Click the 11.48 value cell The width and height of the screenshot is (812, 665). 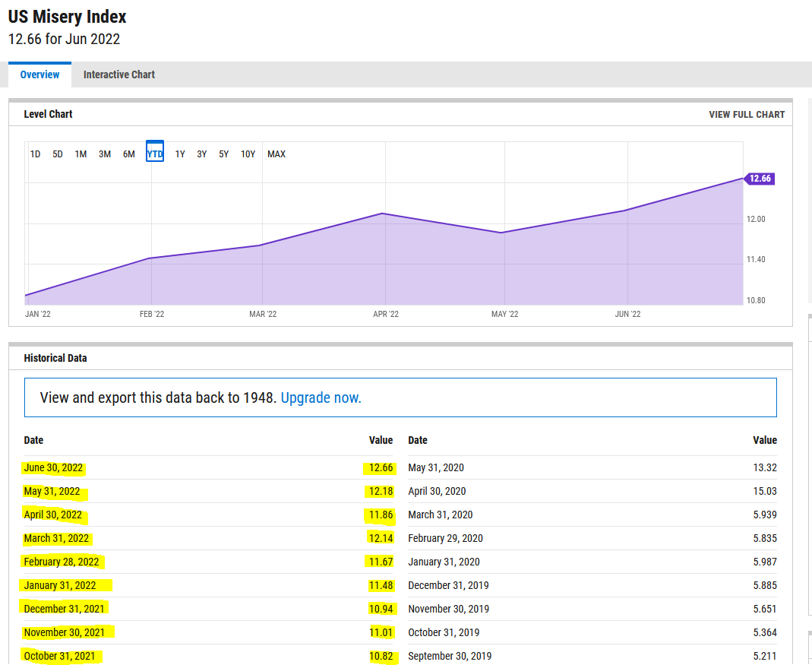coord(381,586)
